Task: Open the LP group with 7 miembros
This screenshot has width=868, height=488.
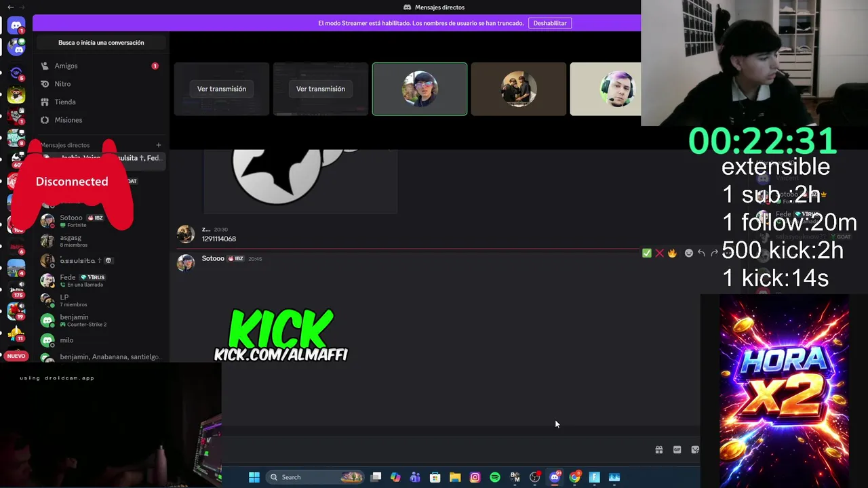Action: tap(101, 300)
